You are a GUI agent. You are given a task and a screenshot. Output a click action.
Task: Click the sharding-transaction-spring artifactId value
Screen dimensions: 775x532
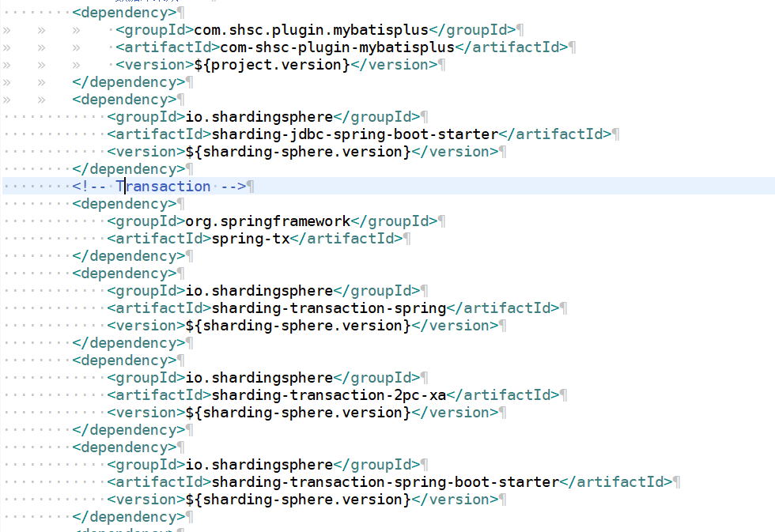[x=329, y=308]
